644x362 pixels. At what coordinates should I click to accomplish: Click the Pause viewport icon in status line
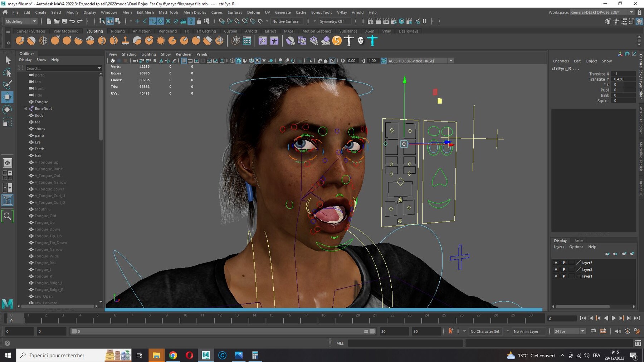(x=425, y=21)
